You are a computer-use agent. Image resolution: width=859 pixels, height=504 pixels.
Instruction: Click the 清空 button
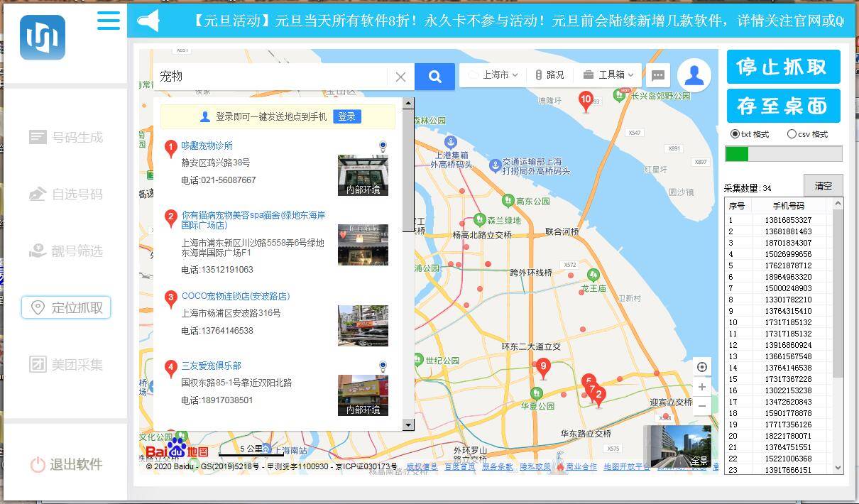pyautogui.click(x=823, y=186)
